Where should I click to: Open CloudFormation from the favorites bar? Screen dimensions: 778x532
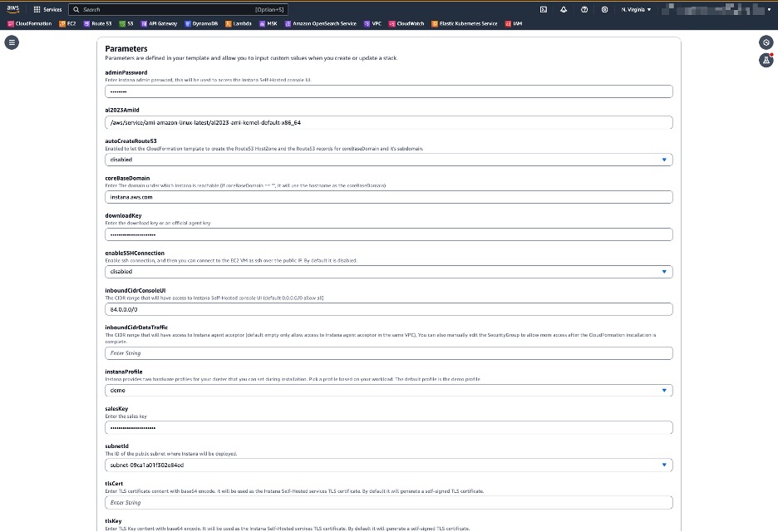29,23
